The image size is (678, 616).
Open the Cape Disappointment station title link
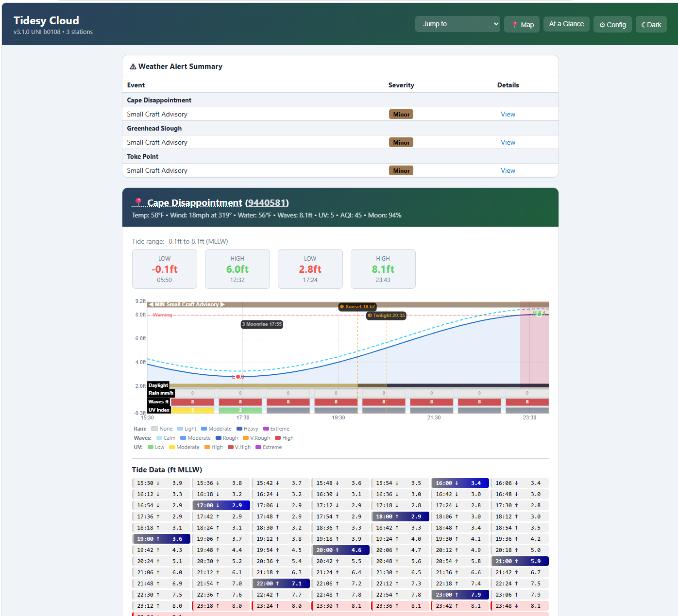coord(194,202)
